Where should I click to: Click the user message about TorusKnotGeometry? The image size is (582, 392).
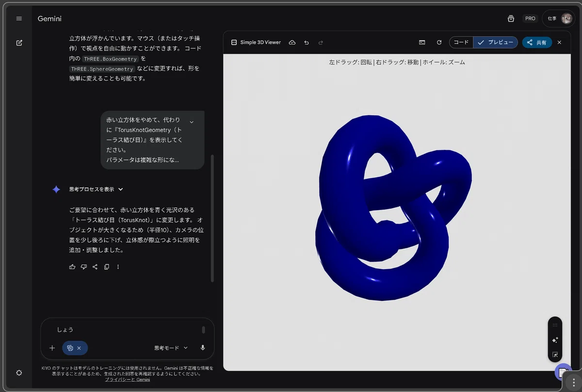[152, 140]
